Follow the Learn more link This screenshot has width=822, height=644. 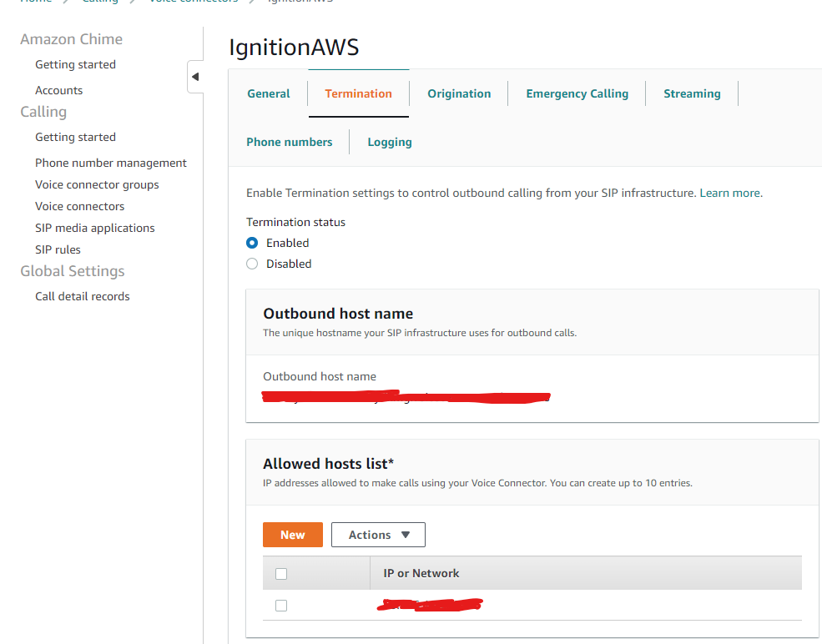click(731, 193)
